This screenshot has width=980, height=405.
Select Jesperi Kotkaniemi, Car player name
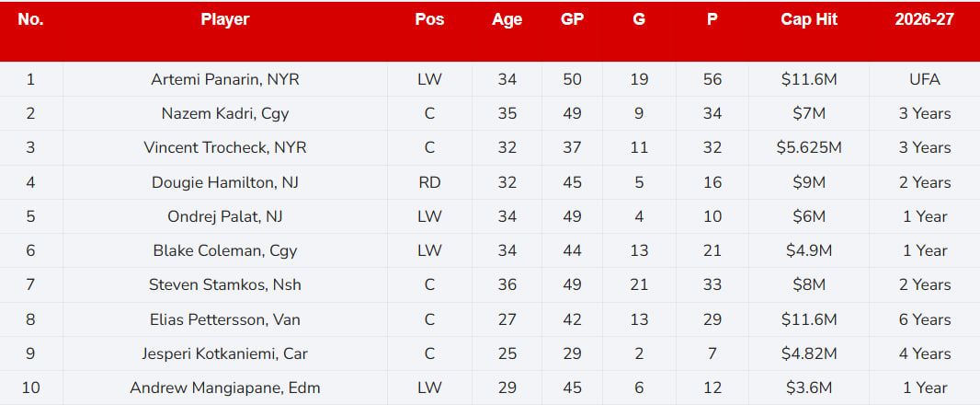225,353
